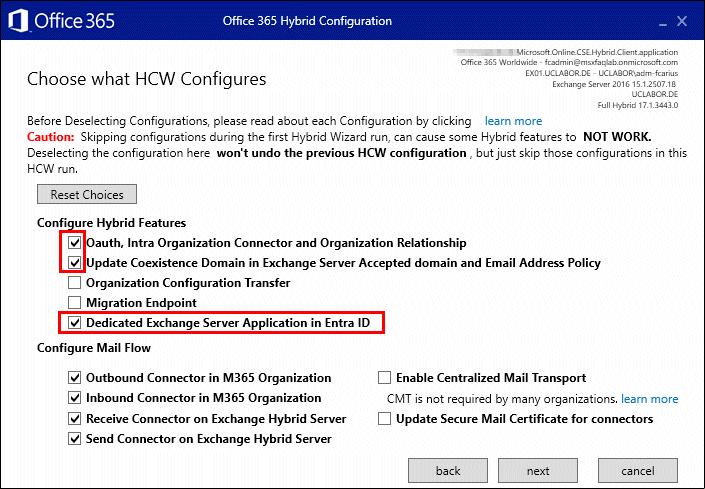Proceed with the next button
Viewport: 705px width, 489px height.
[538, 471]
